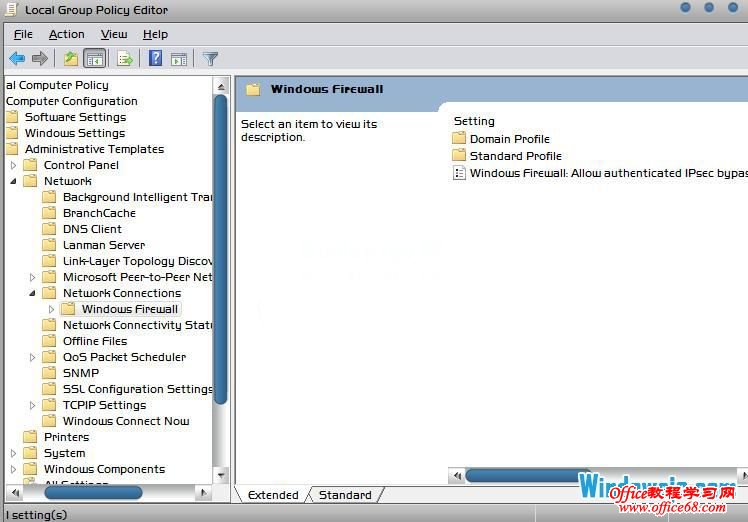Click the BranchCache folder icon
The height and width of the screenshot is (522, 748).
(x=49, y=213)
